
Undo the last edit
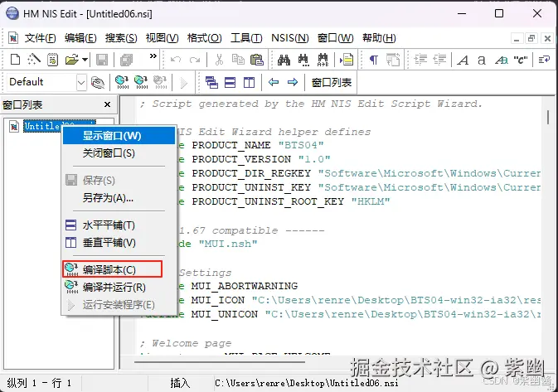point(176,60)
